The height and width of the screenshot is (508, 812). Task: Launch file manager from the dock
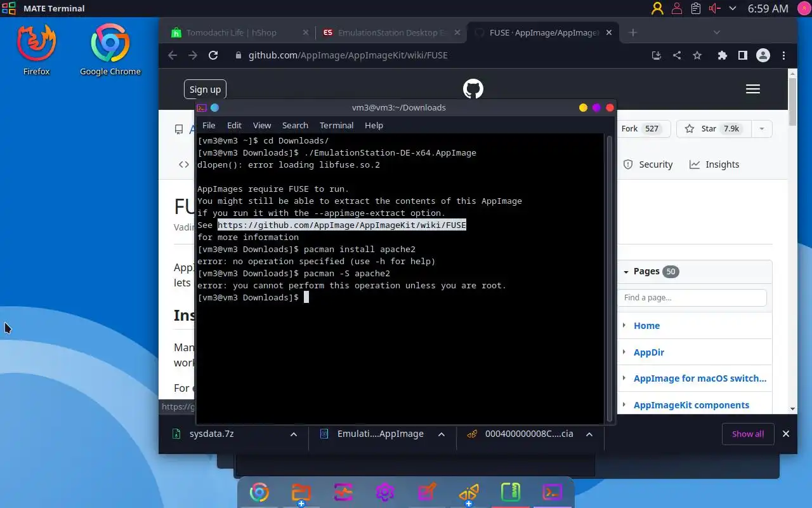pyautogui.click(x=301, y=492)
